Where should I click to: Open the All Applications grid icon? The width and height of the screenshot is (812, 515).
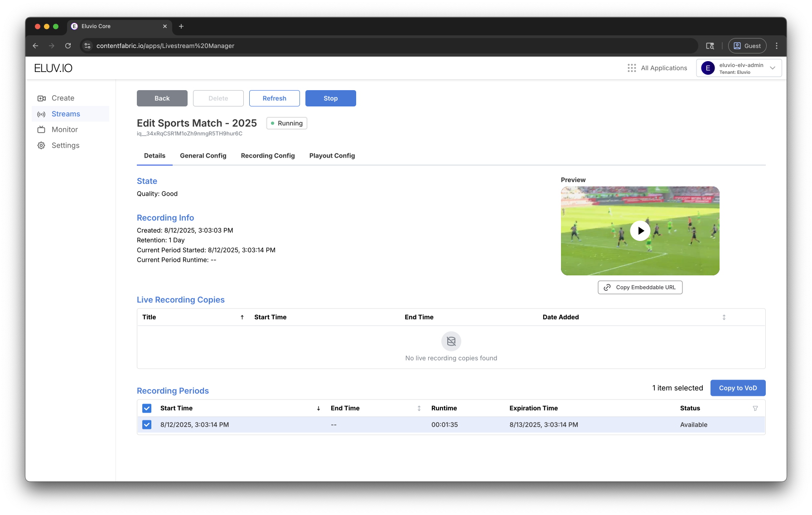pos(632,68)
